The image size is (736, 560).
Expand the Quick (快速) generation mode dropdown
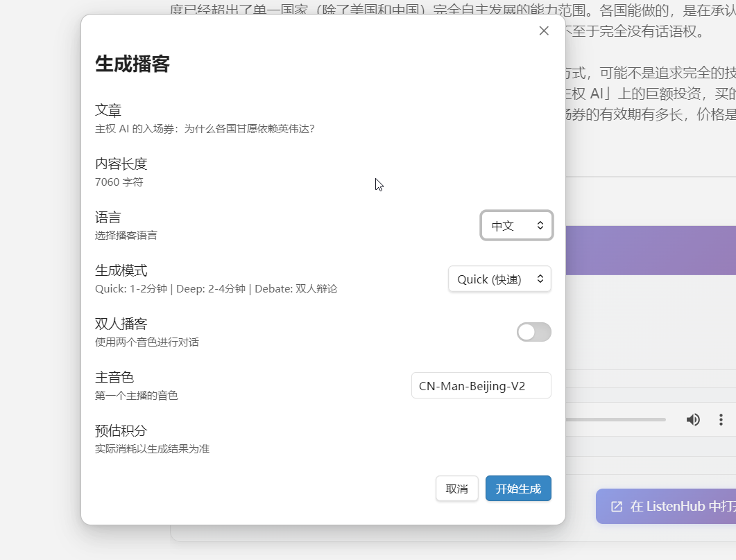499,279
